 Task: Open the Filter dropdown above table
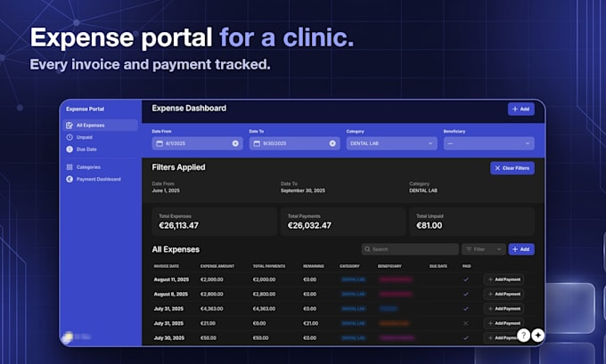484,249
